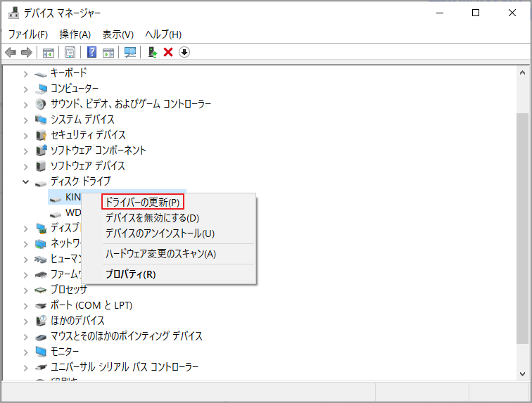Expand the モニター node

[26, 352]
